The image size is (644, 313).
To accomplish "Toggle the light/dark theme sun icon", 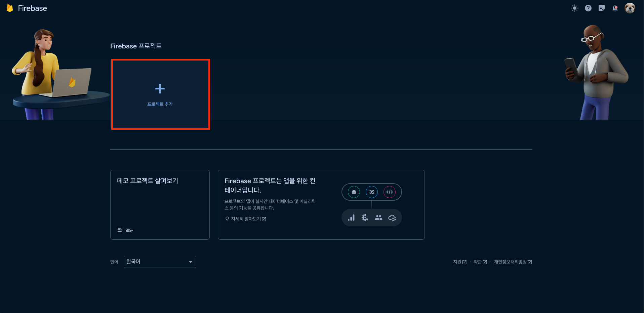I will (x=575, y=8).
